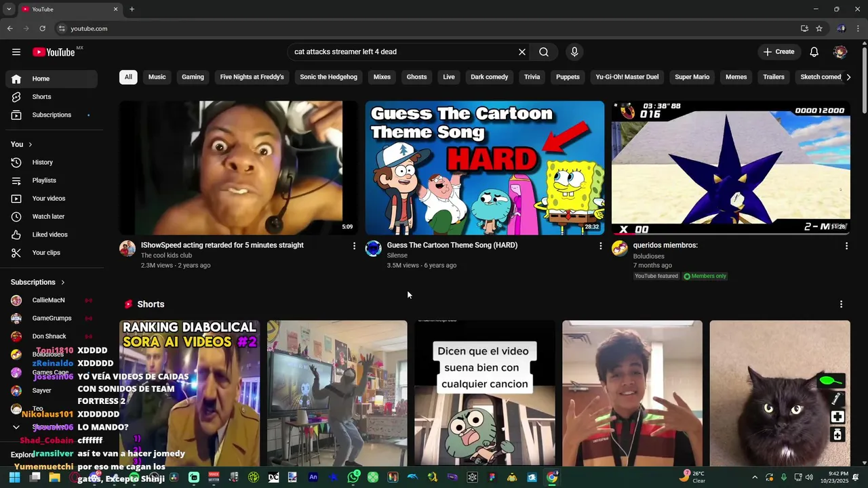Image resolution: width=868 pixels, height=488 pixels.
Task: Open WhatsApp from the taskbar
Action: pyautogui.click(x=353, y=477)
